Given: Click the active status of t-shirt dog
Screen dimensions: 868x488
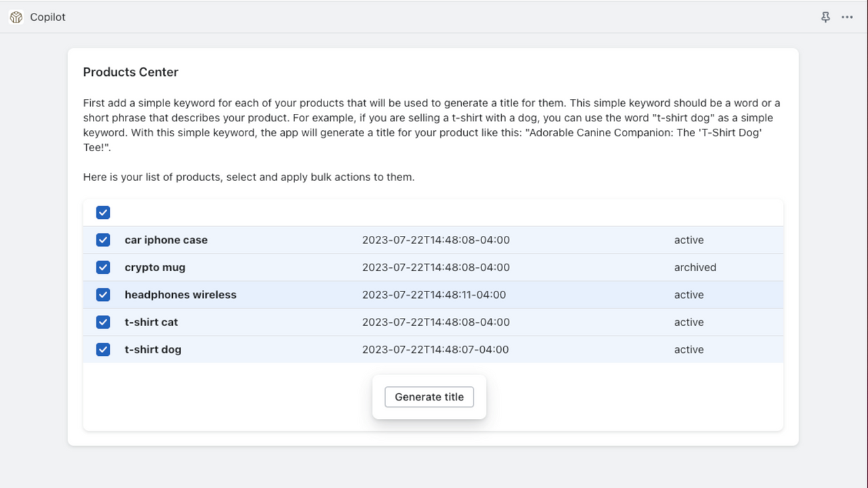Looking at the screenshot, I should (x=689, y=350).
